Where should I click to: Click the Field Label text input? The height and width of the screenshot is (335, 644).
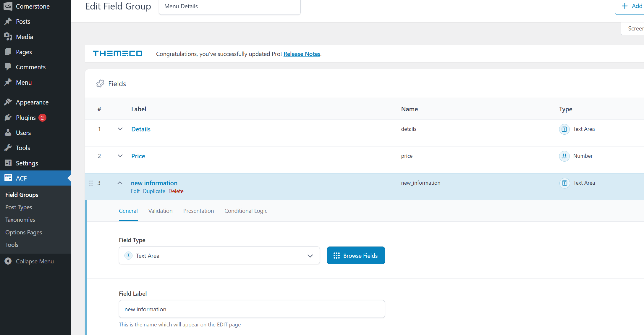252,309
